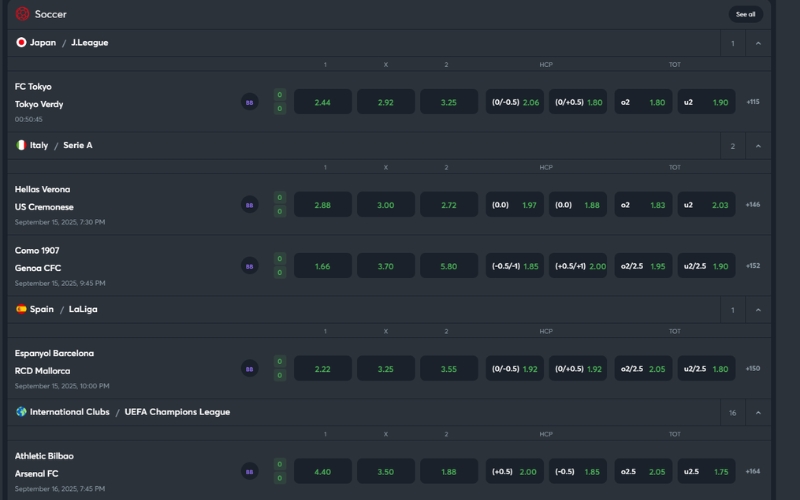The height and width of the screenshot is (500, 800).
Task: Select handicap (0/+0.5) 1.92 for Mallorca
Action: [578, 368]
